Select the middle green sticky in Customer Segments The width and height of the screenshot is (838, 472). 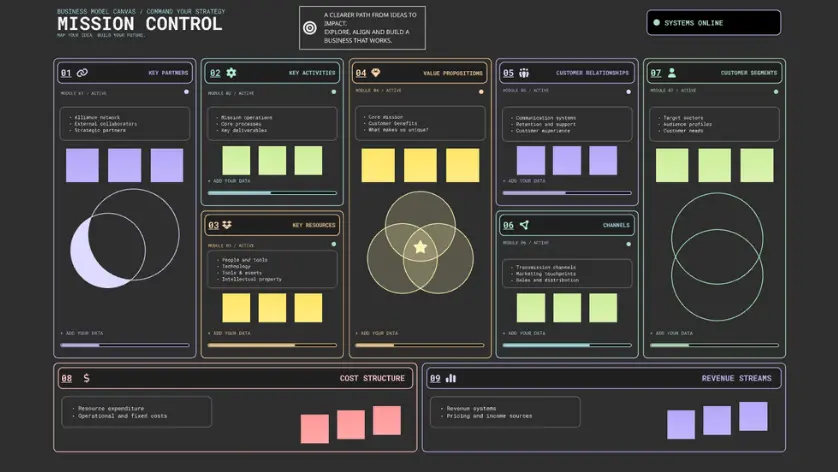[715, 165]
